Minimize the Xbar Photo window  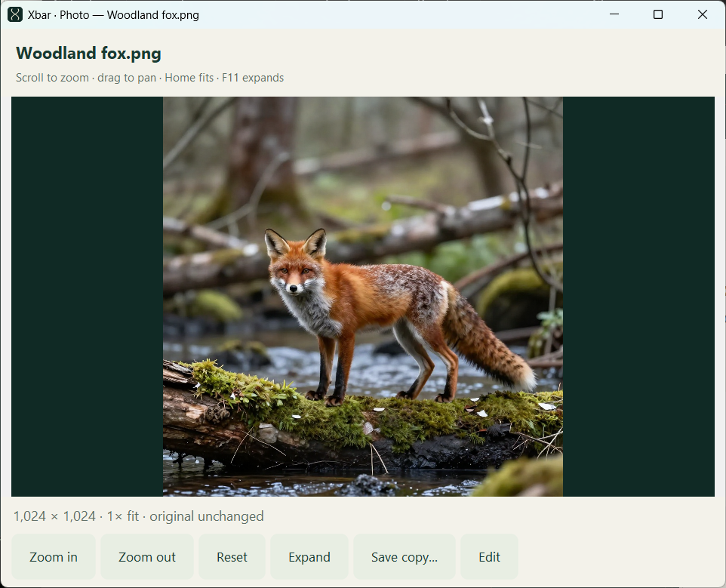point(614,14)
